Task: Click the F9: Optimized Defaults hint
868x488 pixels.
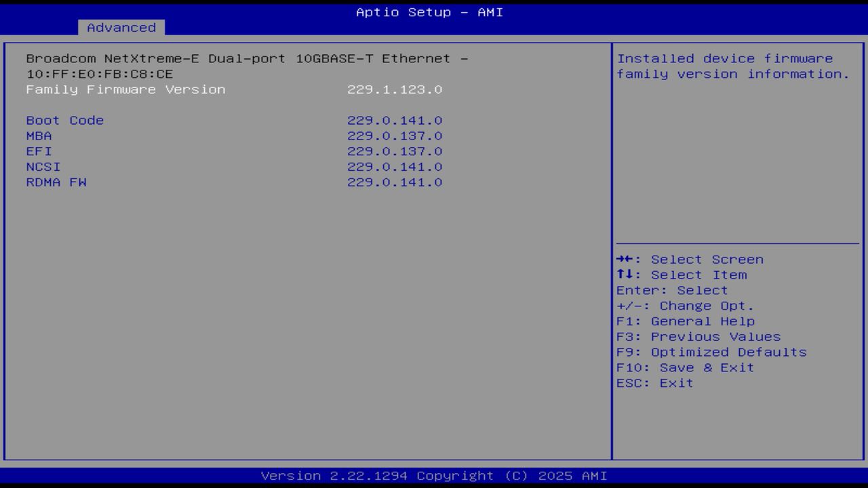Action: tap(711, 352)
